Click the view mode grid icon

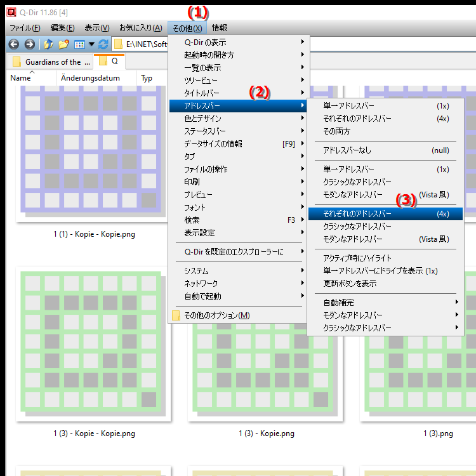tap(79, 44)
